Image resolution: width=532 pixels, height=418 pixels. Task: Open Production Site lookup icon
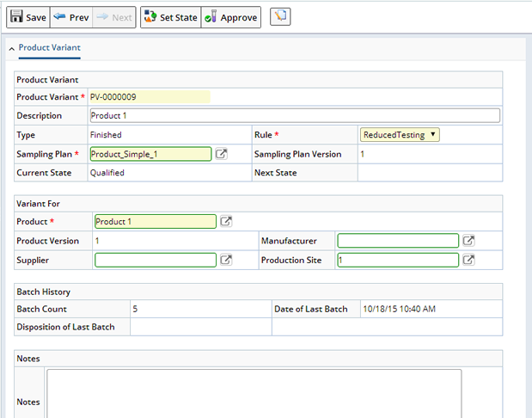click(x=468, y=260)
